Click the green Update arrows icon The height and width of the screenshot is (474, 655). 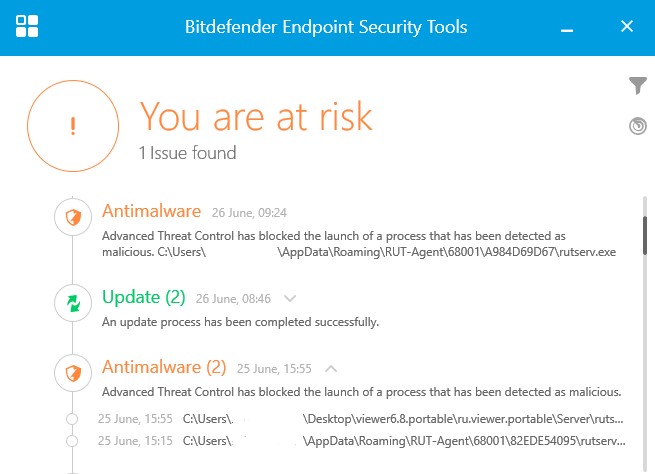click(x=71, y=302)
